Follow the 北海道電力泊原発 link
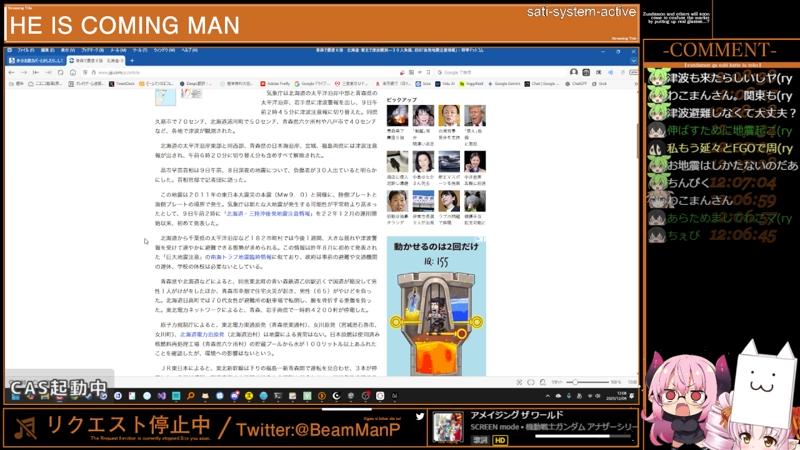 (202, 335)
